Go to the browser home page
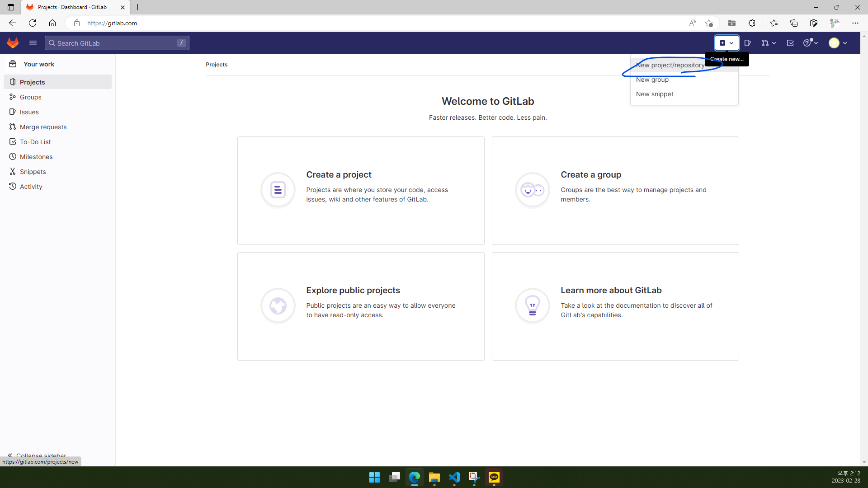The height and width of the screenshot is (488, 868). coord(52,23)
